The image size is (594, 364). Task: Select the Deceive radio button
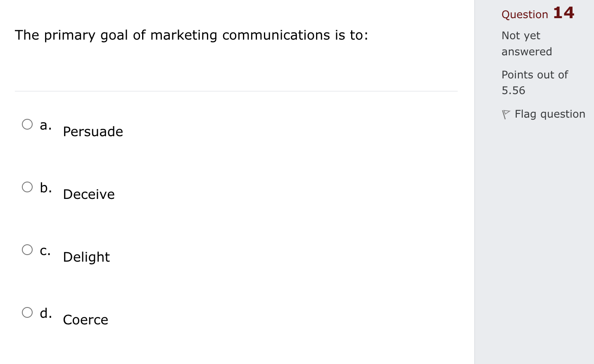pos(27,187)
